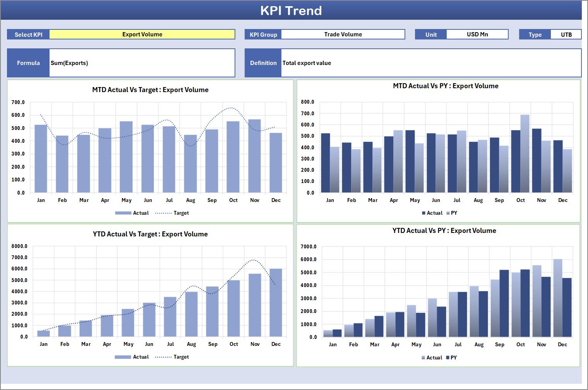The image size is (588, 390).
Task: Select the MTD Actual Vs PY chart title
Action: click(446, 86)
